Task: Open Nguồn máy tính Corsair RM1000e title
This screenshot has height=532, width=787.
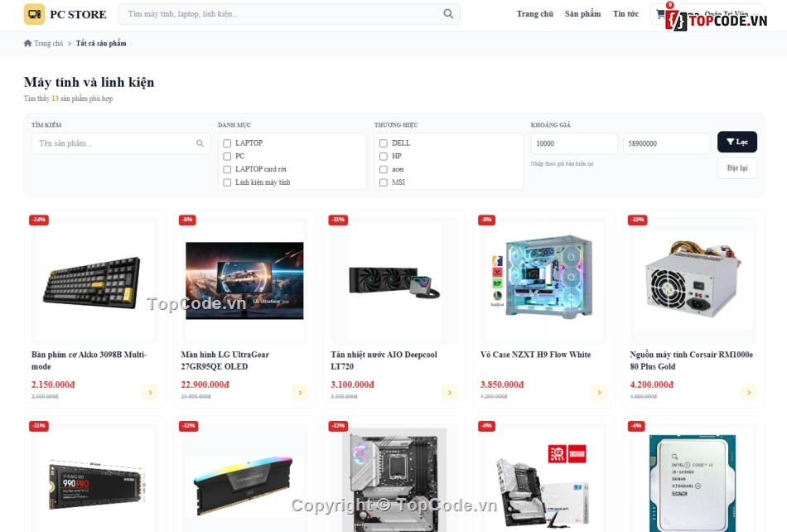Action: click(691, 360)
